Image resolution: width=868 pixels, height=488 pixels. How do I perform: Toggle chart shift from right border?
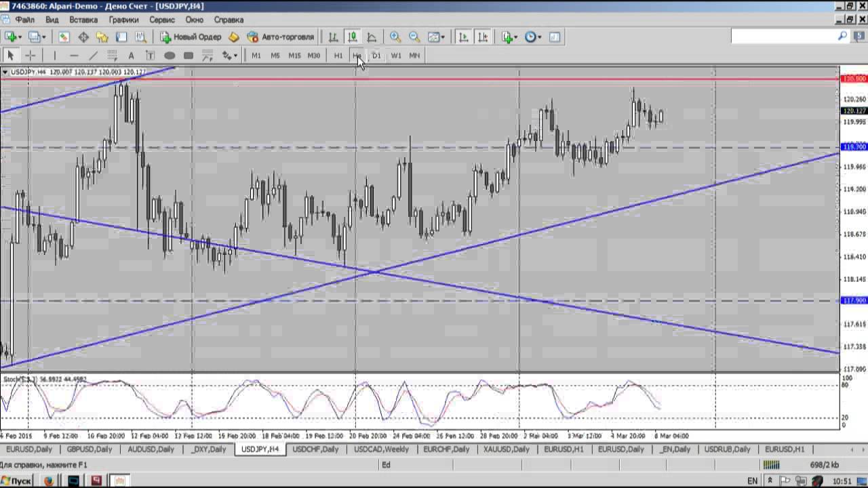tap(483, 37)
